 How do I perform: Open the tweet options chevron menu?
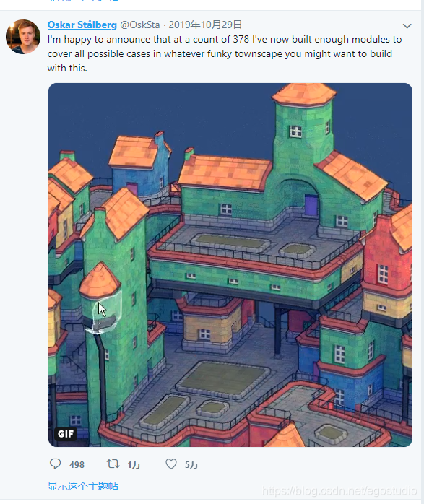point(407,26)
